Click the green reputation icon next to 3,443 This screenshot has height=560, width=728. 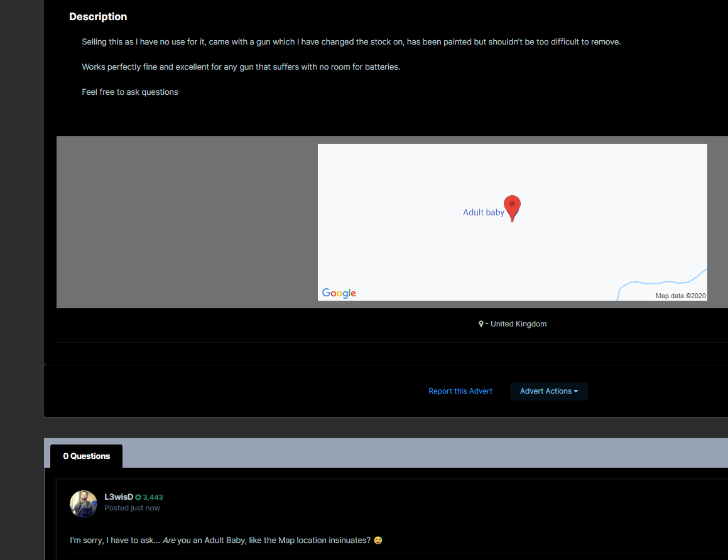click(x=138, y=497)
